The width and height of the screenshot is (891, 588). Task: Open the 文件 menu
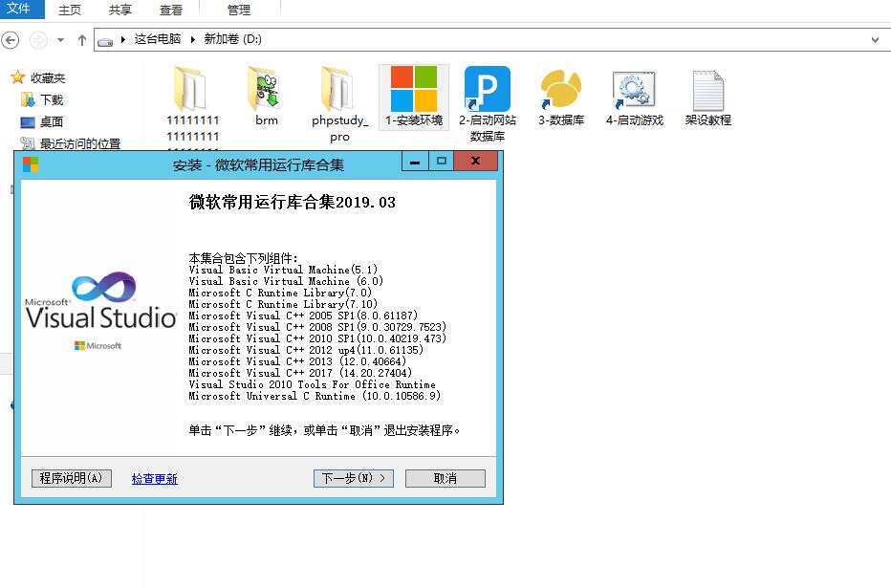19,10
